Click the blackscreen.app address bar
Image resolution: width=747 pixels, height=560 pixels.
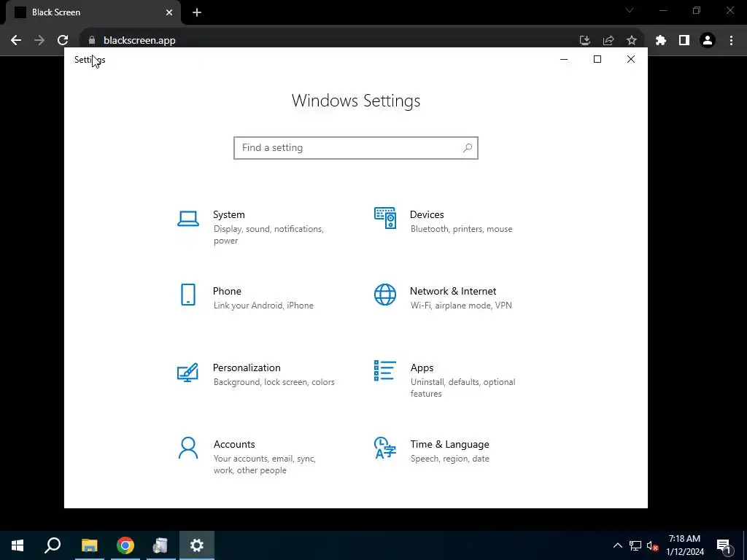pos(333,41)
